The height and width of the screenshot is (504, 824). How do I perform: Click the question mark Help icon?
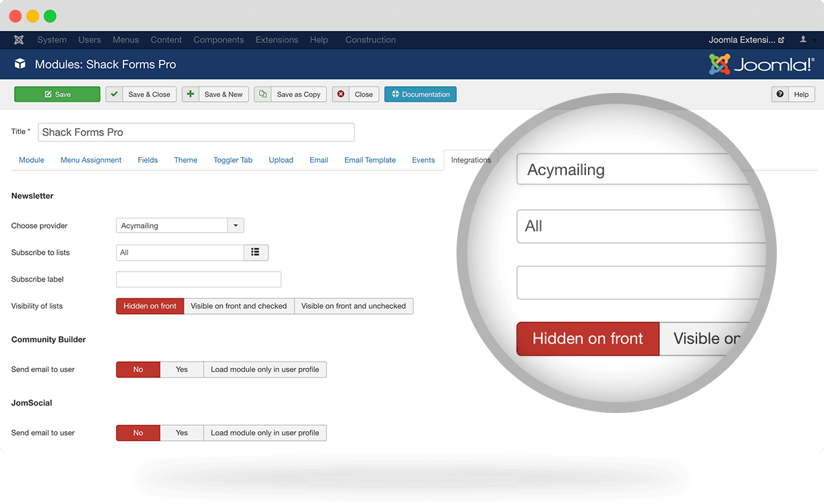tap(780, 94)
